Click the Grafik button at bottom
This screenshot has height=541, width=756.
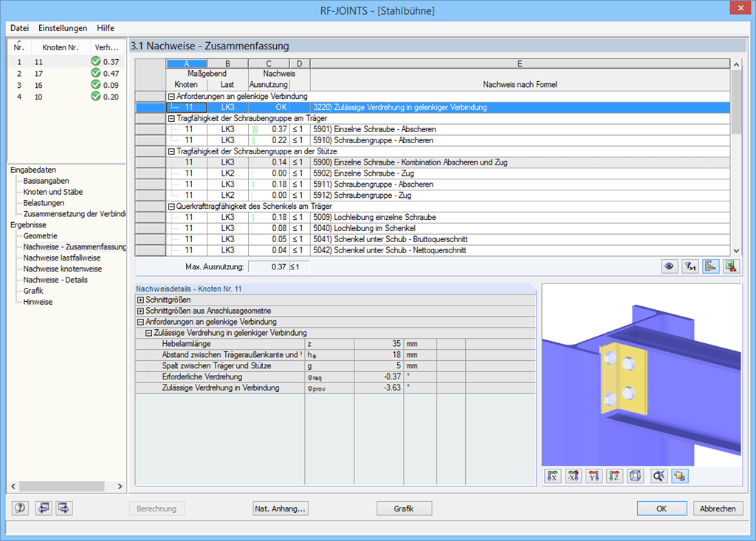tap(404, 509)
